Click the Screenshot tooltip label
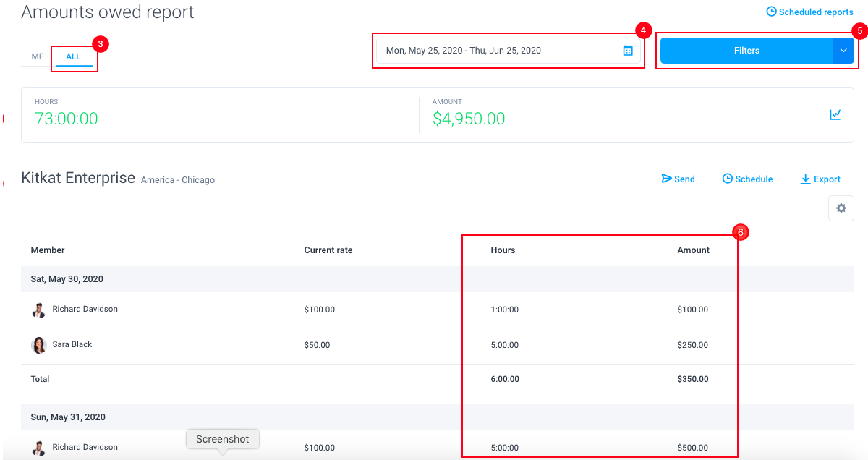Image resolution: width=868 pixels, height=460 pixels. [x=222, y=439]
